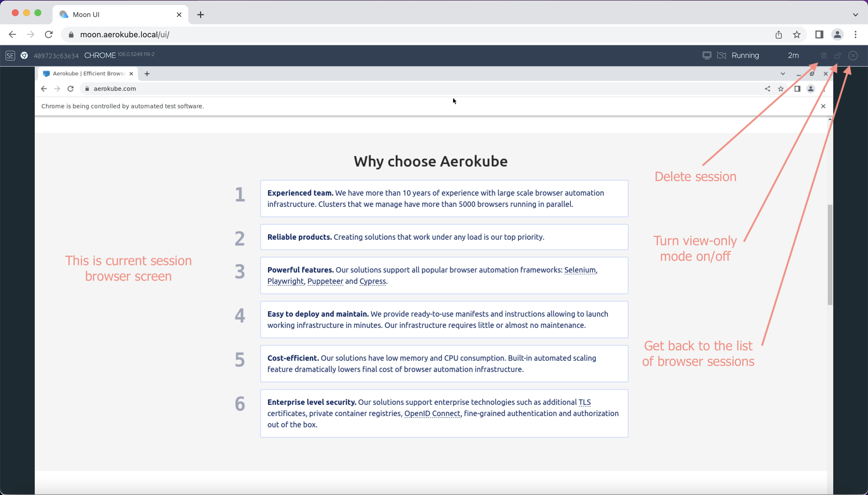
Task: Open outer Chrome three-dot menu
Action: pos(855,34)
